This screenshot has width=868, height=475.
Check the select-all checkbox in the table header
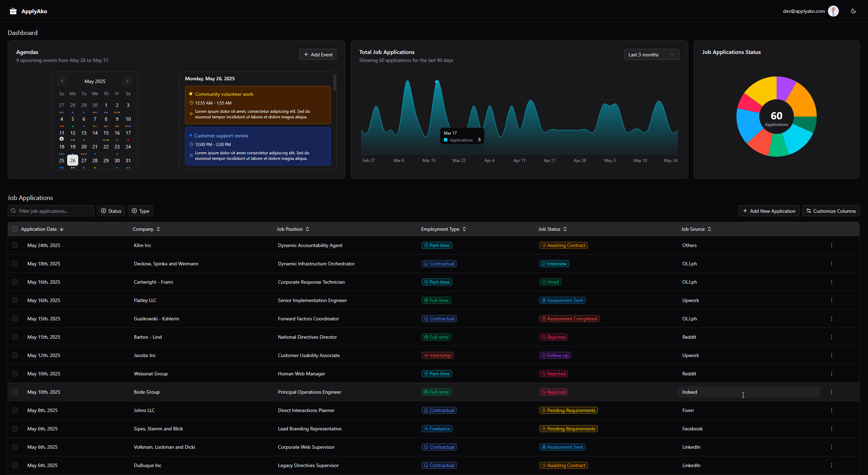[15, 229]
